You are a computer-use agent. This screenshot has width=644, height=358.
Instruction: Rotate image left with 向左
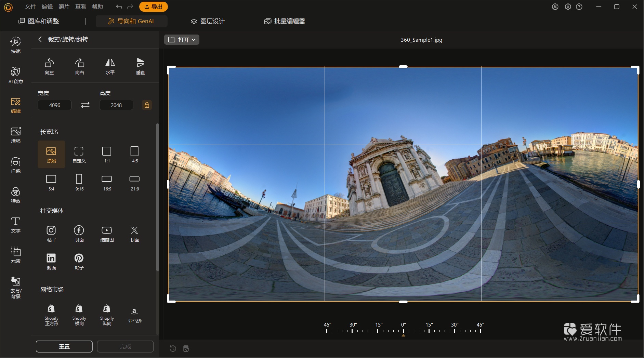(49, 66)
